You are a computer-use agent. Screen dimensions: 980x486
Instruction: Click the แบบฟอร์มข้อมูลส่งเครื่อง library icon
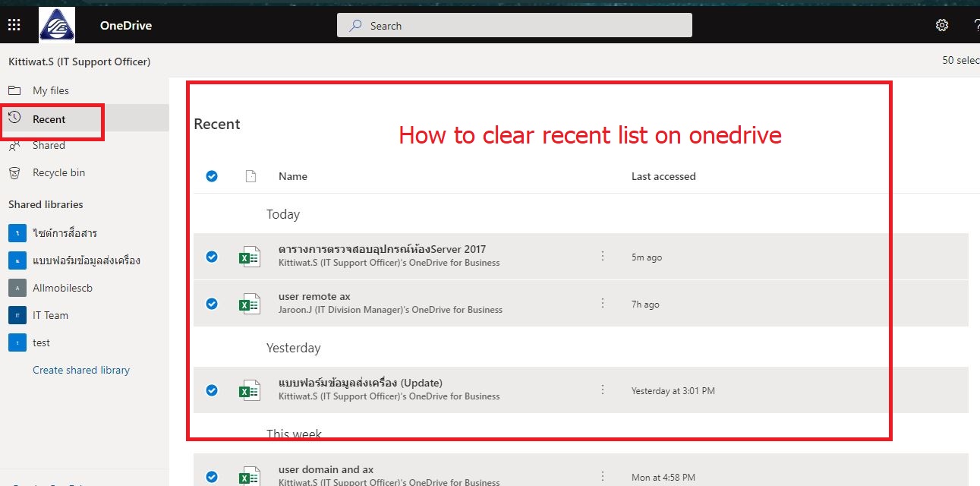coord(17,260)
